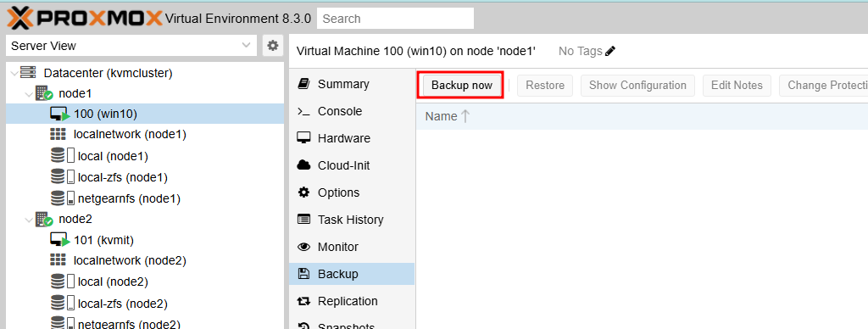Viewport: 868px width, 329px height.
Task: Click the localnetwork (node2) grid icon
Action: [x=58, y=260]
